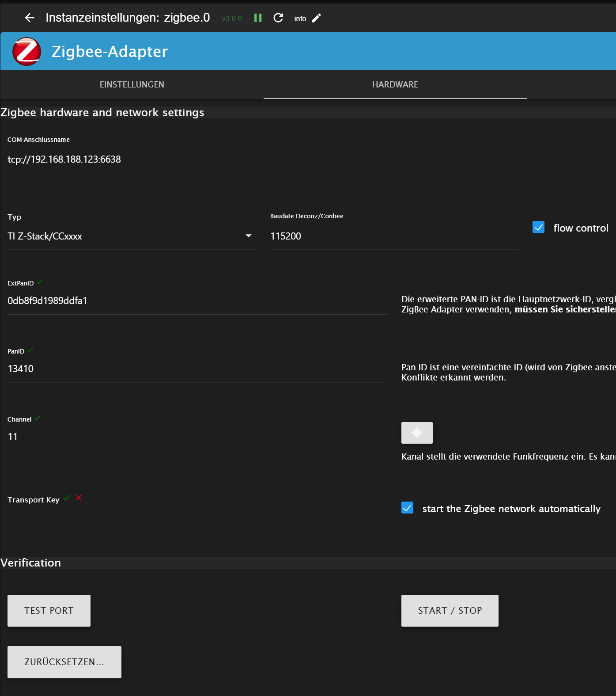Click the red X beside Transport Key

coord(79,498)
